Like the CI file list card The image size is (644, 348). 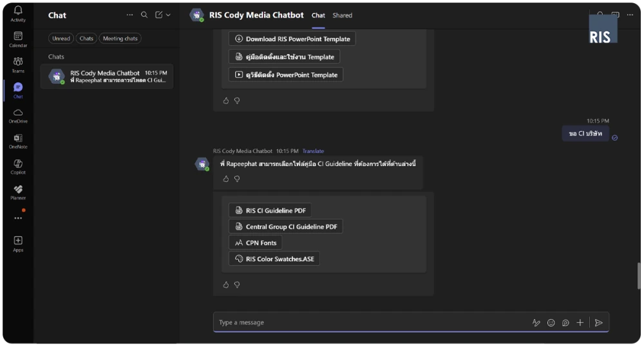tap(226, 285)
